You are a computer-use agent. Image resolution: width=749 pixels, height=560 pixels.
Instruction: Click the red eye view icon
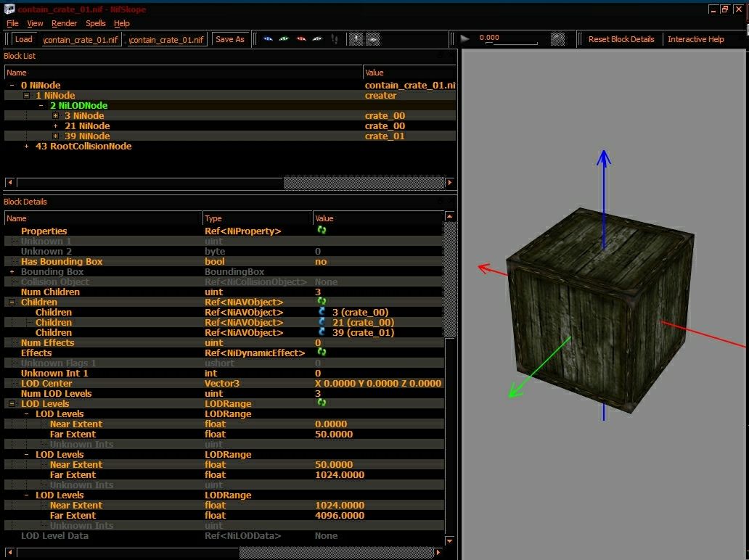(x=301, y=39)
